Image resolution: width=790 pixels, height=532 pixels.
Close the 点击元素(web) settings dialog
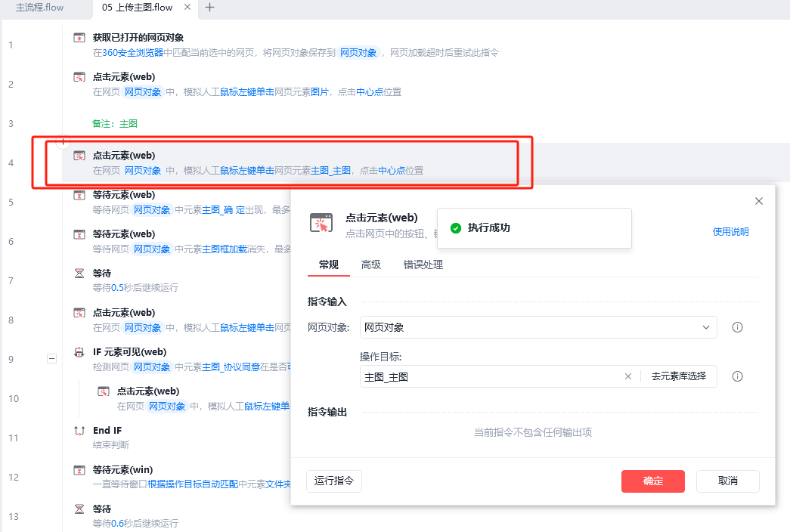tap(759, 201)
